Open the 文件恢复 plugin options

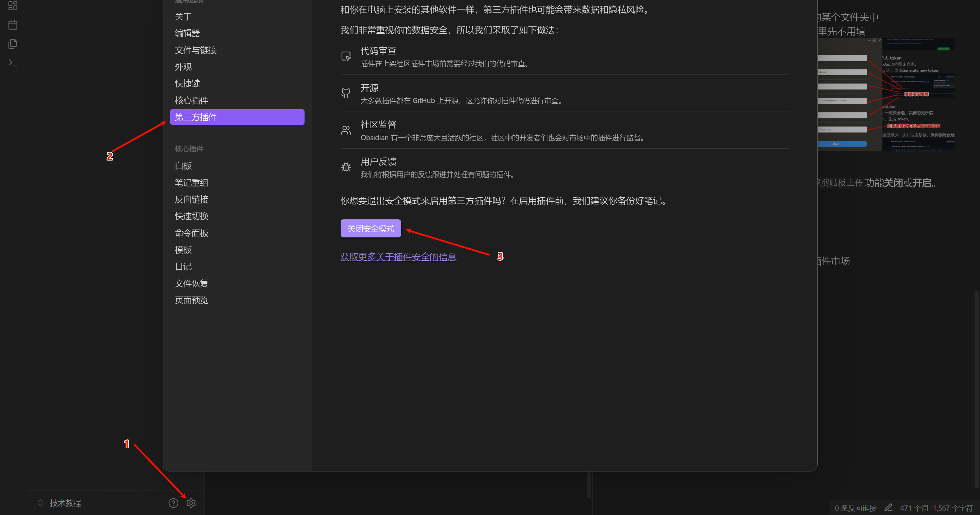pyautogui.click(x=192, y=283)
